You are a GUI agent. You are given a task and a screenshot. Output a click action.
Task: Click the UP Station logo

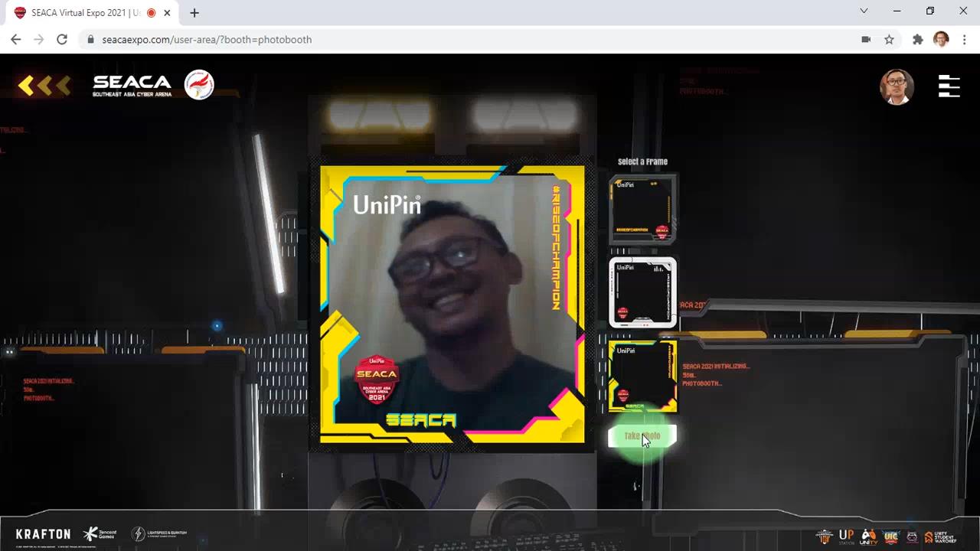pos(846,537)
